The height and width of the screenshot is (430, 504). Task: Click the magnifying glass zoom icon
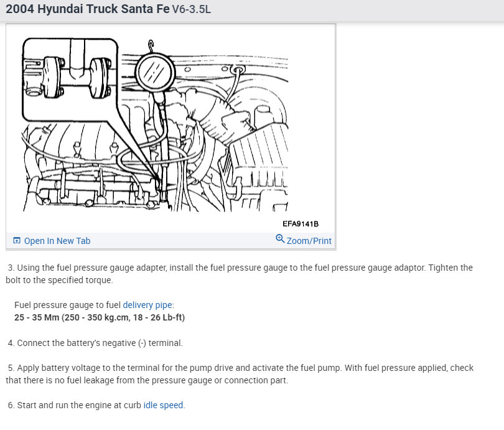point(280,239)
